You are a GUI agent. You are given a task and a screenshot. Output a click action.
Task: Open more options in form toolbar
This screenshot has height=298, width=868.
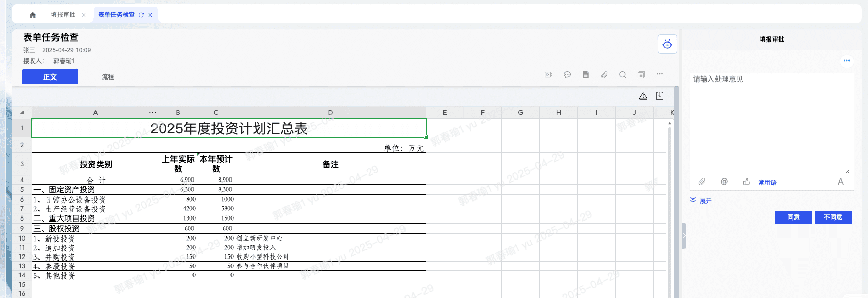tap(660, 74)
